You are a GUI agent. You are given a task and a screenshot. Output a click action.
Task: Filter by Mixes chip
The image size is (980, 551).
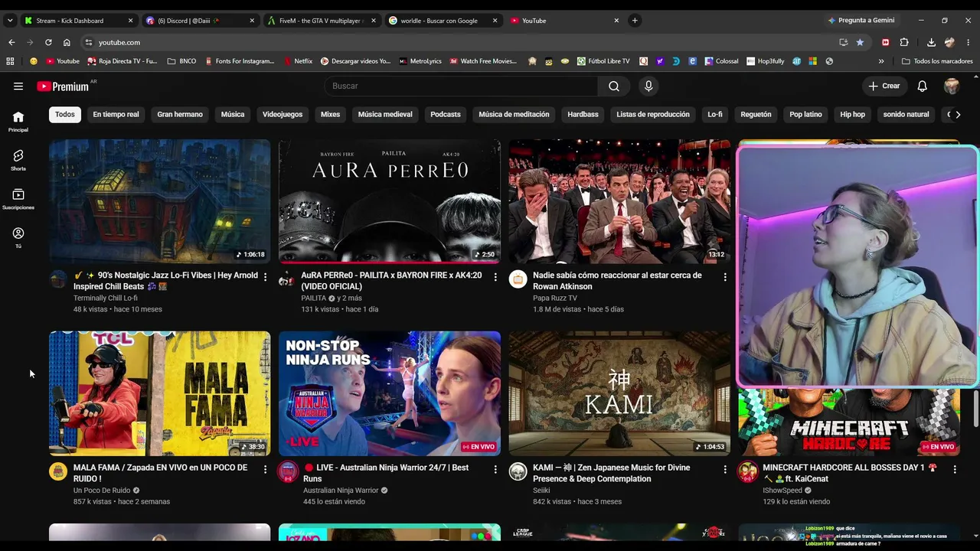[330, 115]
